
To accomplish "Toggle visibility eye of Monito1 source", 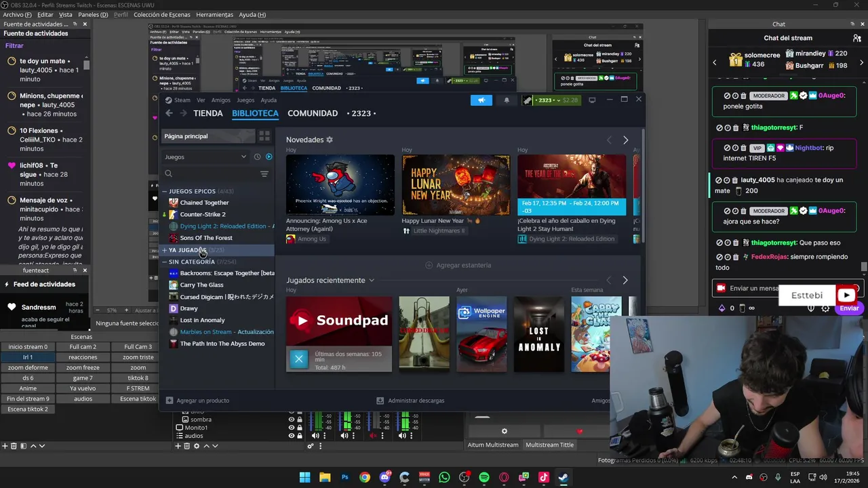I will tap(292, 428).
